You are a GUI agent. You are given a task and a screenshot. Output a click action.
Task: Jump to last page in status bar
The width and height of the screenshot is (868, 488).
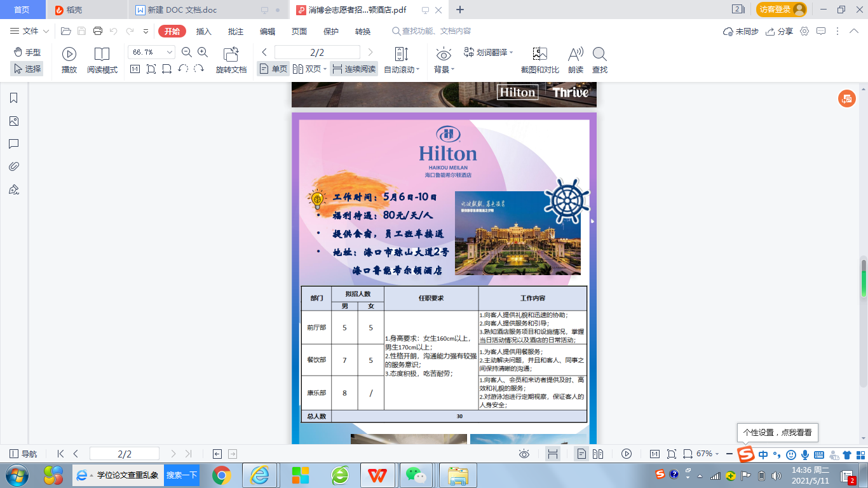pos(188,454)
